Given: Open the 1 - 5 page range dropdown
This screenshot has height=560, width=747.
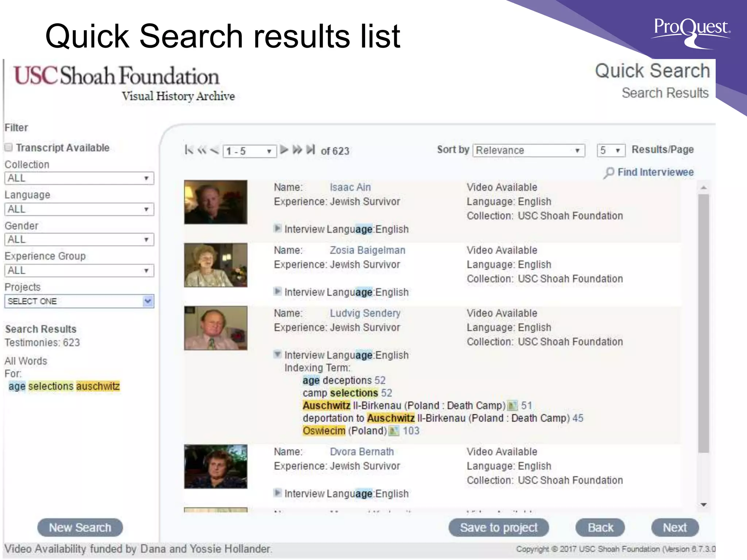Looking at the screenshot, I should tap(249, 151).
